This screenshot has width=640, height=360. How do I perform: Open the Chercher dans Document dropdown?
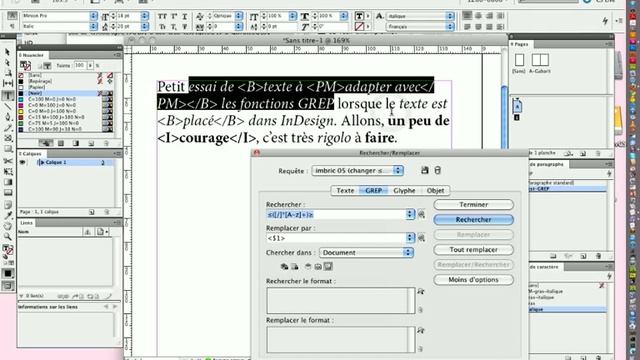367,253
